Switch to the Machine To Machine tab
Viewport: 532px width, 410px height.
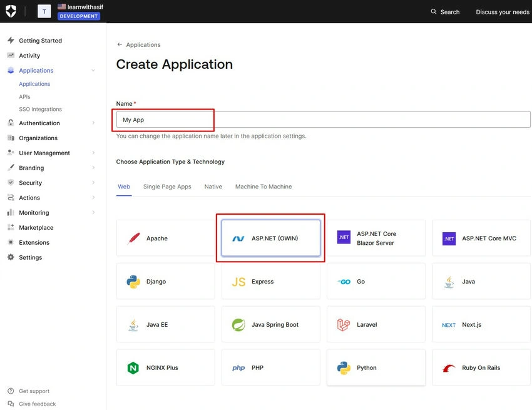tap(263, 187)
